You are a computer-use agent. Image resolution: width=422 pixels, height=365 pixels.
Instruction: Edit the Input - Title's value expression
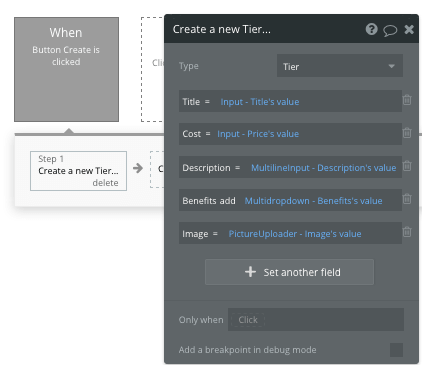(x=260, y=102)
